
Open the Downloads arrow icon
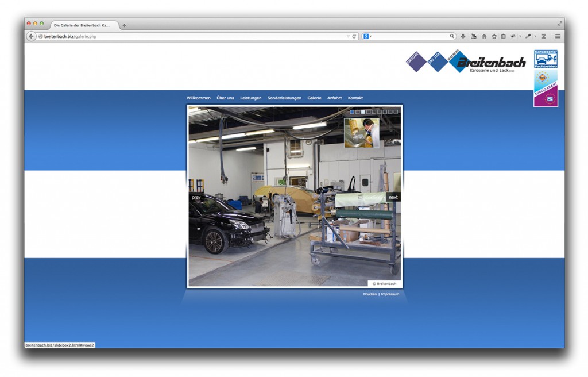tap(463, 36)
